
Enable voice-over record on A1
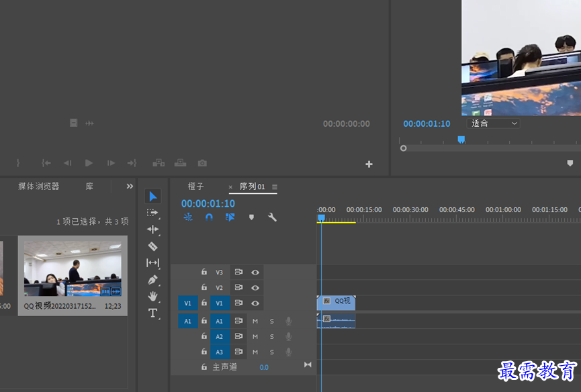click(289, 322)
